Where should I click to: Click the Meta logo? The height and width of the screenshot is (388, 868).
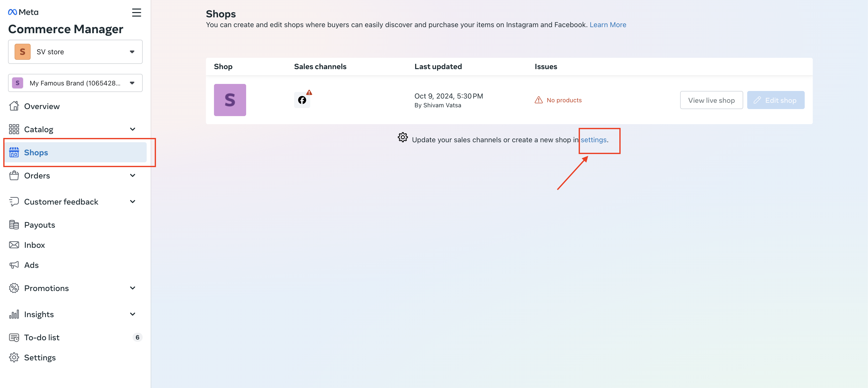(23, 12)
